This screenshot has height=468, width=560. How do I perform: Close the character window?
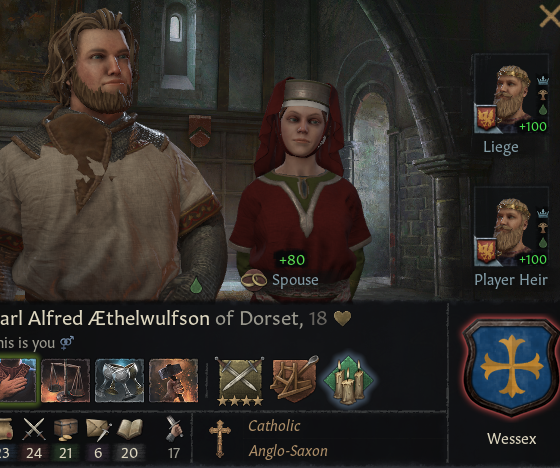[550, 16]
